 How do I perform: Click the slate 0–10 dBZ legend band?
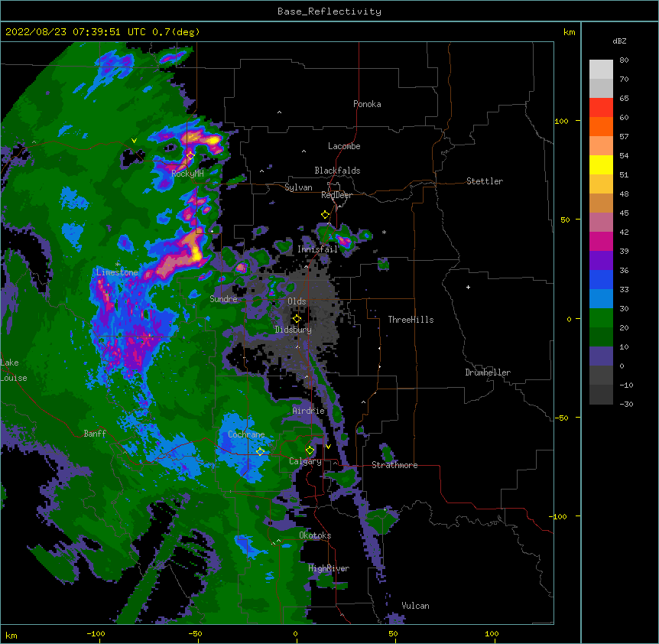601,356
